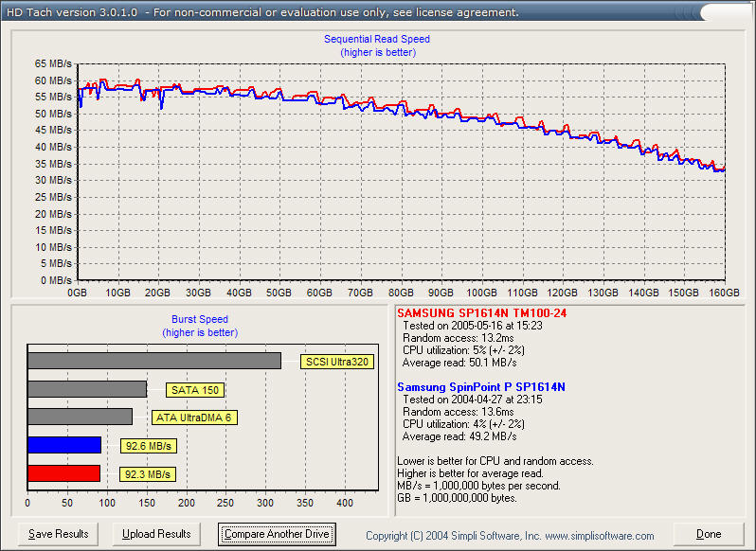Close the window with Done

[709, 534]
